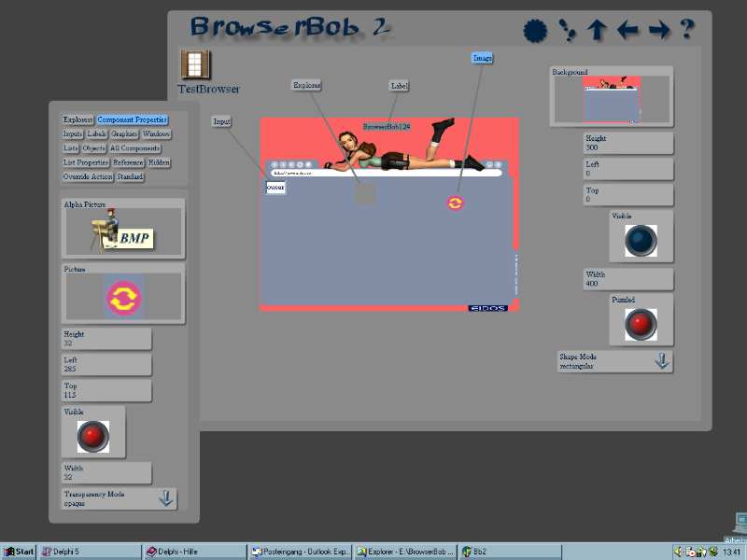Open the Windows Start menu
This screenshot has height=560, width=747.
(x=19, y=552)
